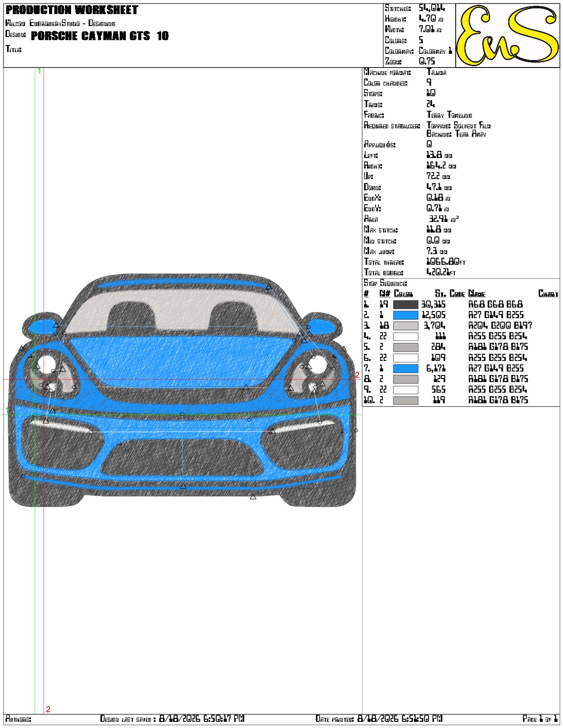Click the white swatch in stop 4
This screenshot has width=563, height=728.
click(405, 336)
